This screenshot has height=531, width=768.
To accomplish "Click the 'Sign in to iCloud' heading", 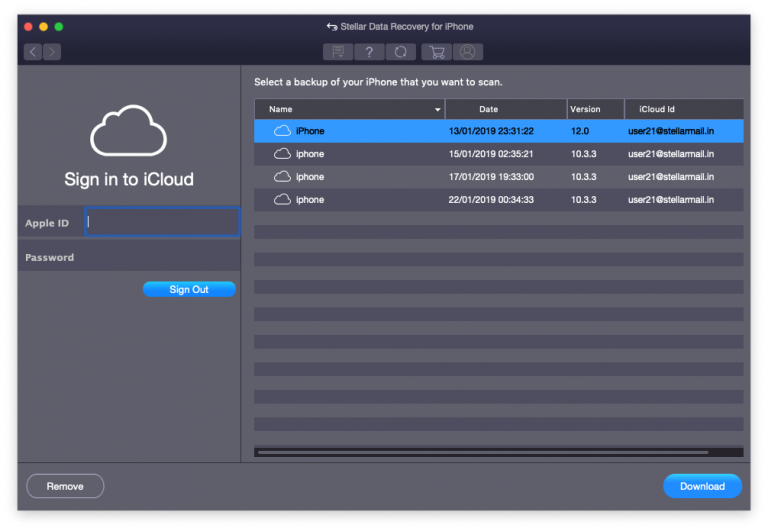I will point(129,179).
